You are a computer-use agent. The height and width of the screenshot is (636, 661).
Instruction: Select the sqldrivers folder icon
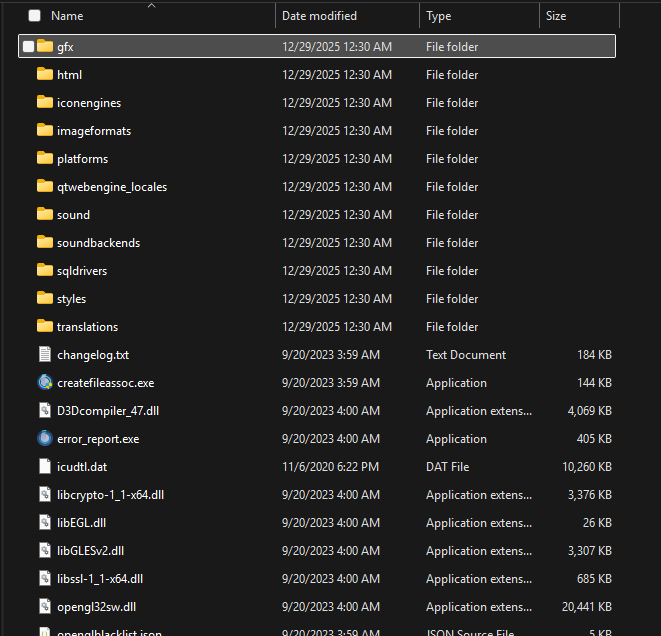tap(45, 270)
